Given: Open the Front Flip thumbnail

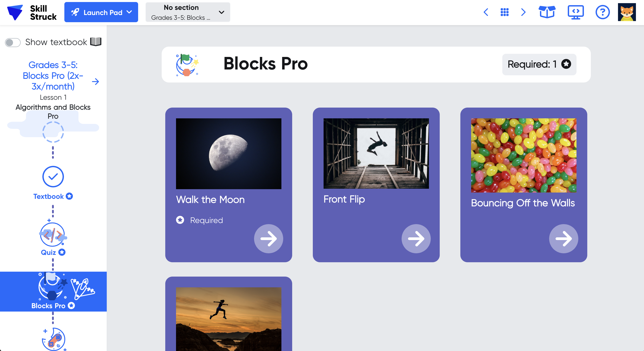Looking at the screenshot, I should coord(376,153).
